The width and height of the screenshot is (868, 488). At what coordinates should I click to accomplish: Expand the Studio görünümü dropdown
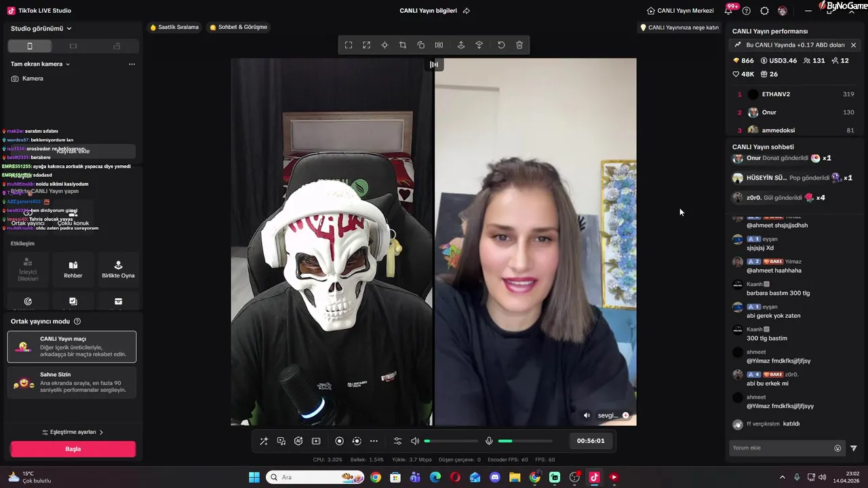(41, 28)
